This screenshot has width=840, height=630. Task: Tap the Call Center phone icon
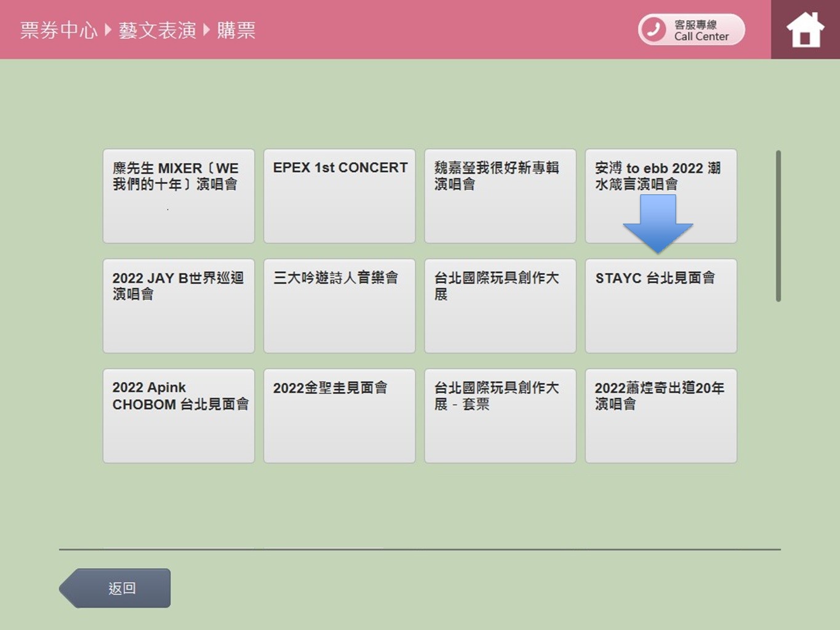coord(654,30)
